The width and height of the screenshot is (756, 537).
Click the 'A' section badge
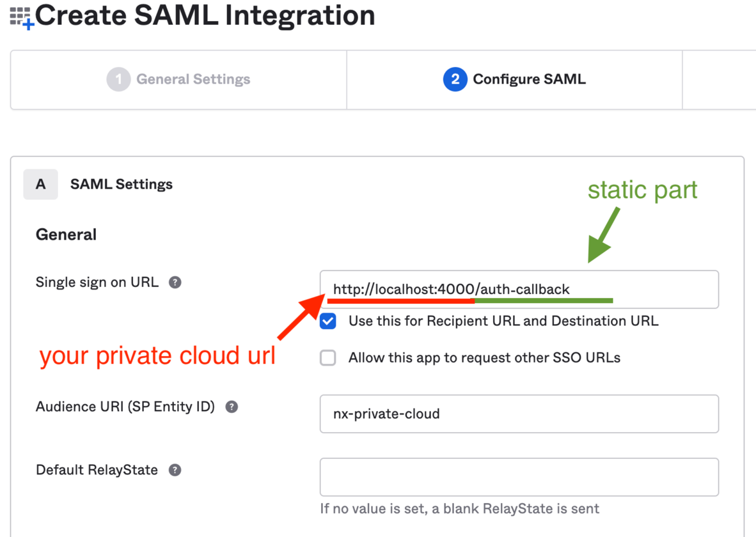pyautogui.click(x=40, y=184)
